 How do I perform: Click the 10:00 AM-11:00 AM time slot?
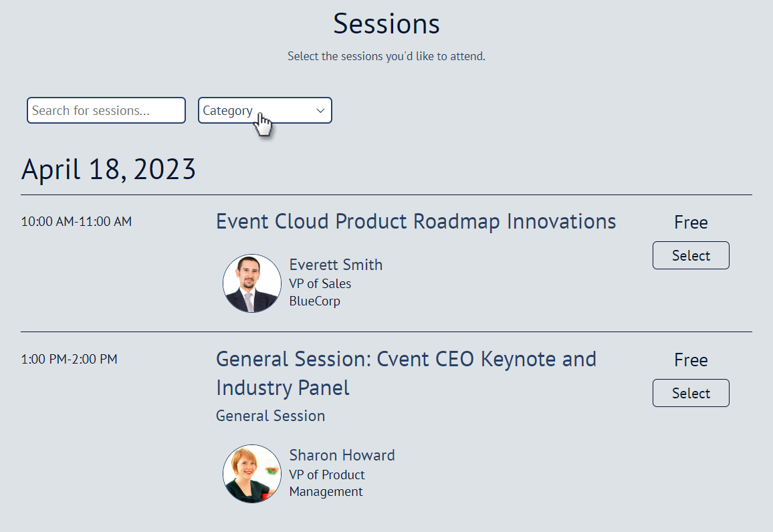click(76, 221)
